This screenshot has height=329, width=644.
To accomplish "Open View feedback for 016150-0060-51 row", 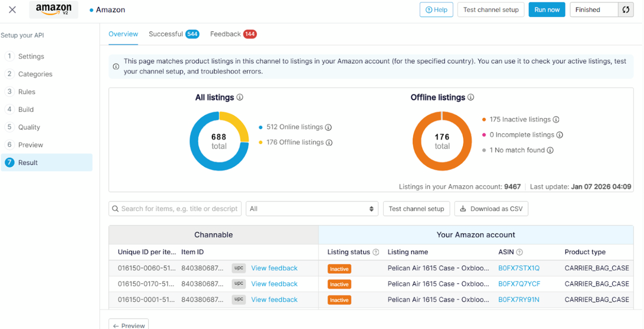I will (x=274, y=268).
